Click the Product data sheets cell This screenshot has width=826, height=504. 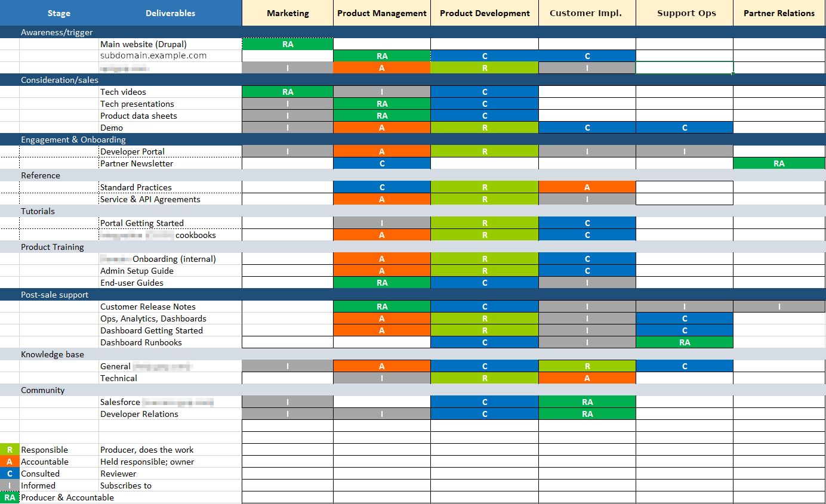click(170, 116)
